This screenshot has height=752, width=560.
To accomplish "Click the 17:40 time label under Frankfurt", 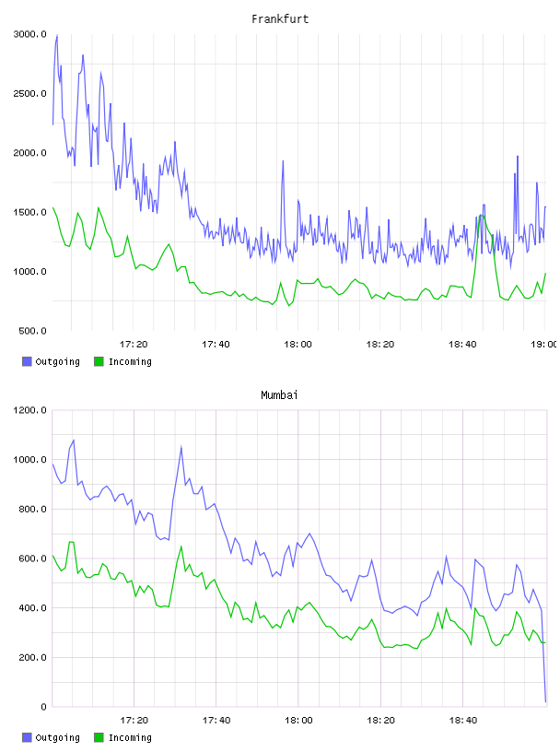I will click(x=216, y=345).
